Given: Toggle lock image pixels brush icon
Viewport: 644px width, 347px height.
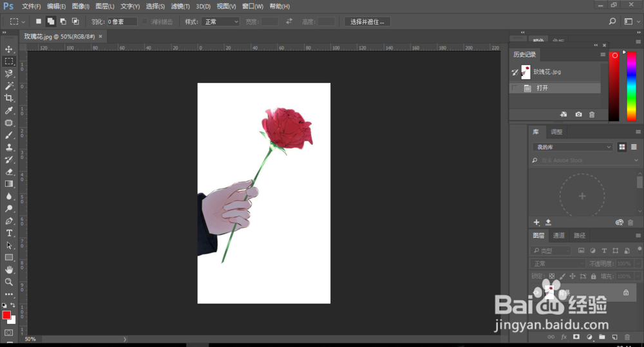Looking at the screenshot, I should (x=562, y=276).
